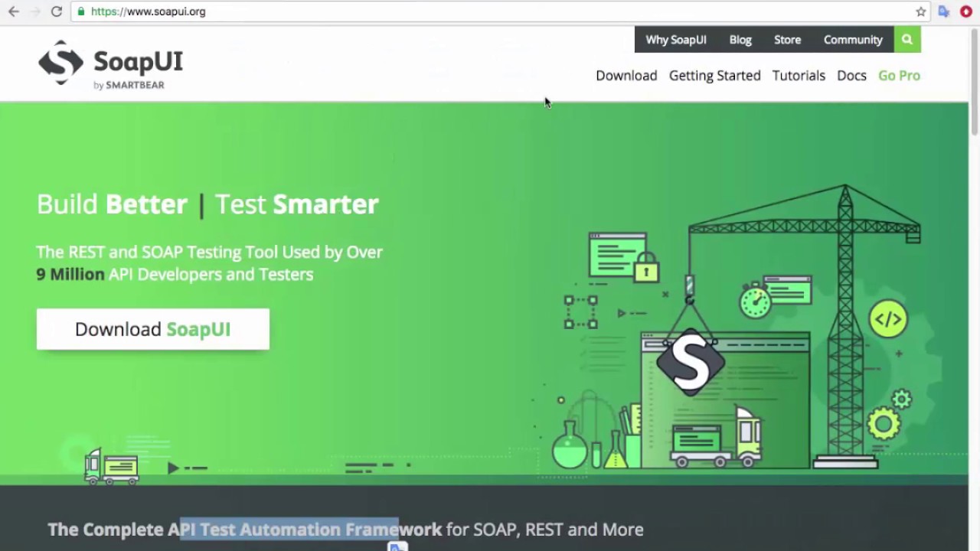Open the Getting Started page

tap(715, 75)
